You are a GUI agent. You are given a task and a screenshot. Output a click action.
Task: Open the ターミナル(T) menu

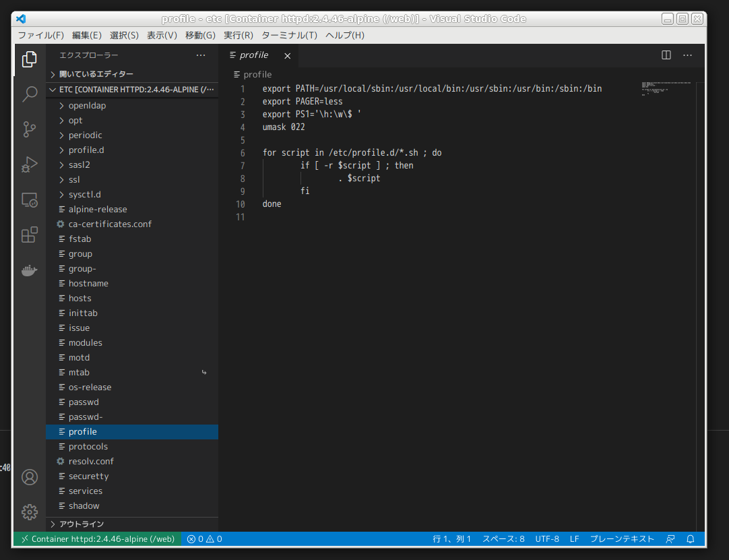pos(289,35)
